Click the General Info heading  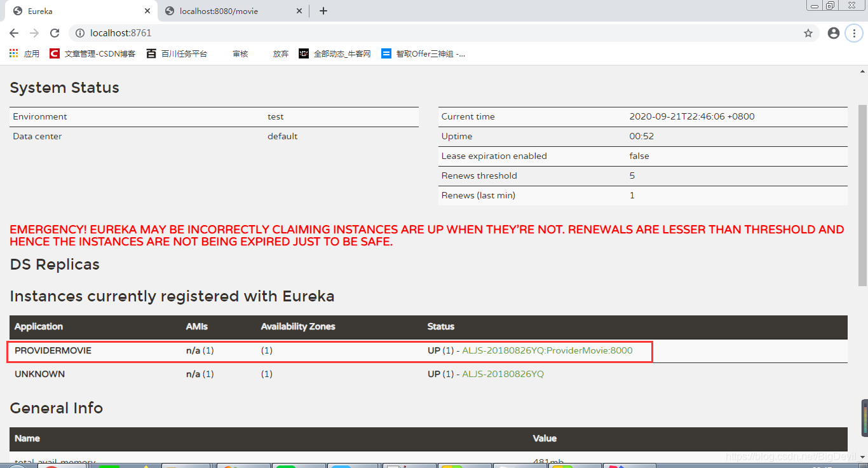point(57,408)
